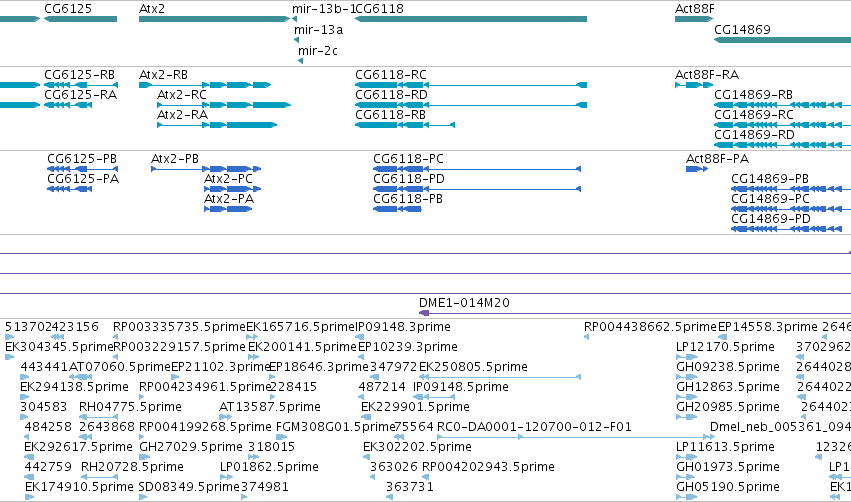
Task: Click the RC0-DA0001-120700-012-F01 label
Action: [x=534, y=427]
